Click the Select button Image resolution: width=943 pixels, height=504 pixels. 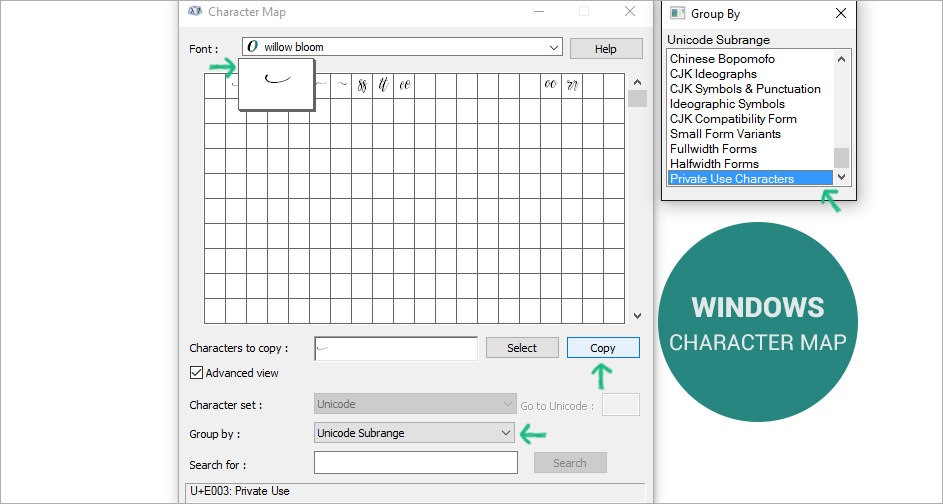click(x=521, y=348)
